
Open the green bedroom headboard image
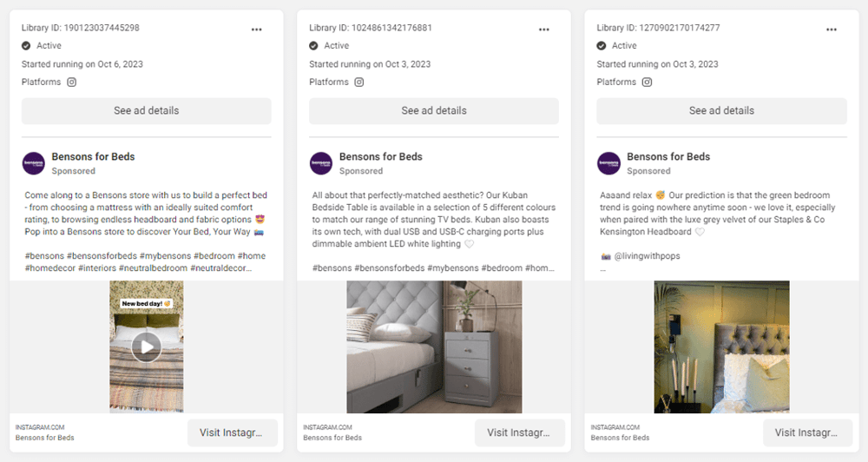tap(722, 346)
